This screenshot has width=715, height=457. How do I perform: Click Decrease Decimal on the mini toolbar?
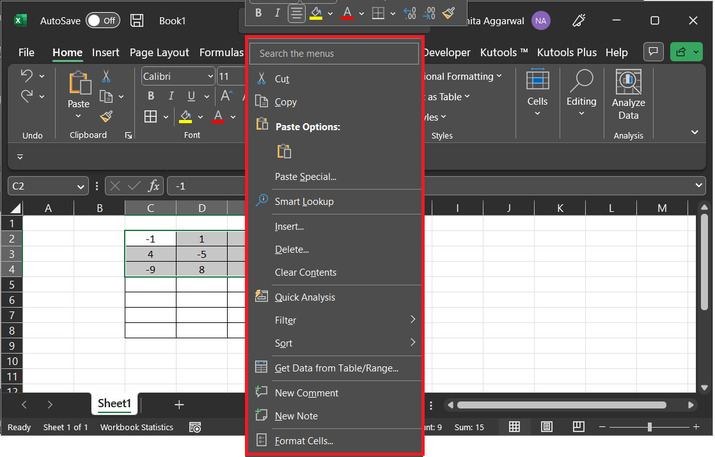click(x=429, y=13)
